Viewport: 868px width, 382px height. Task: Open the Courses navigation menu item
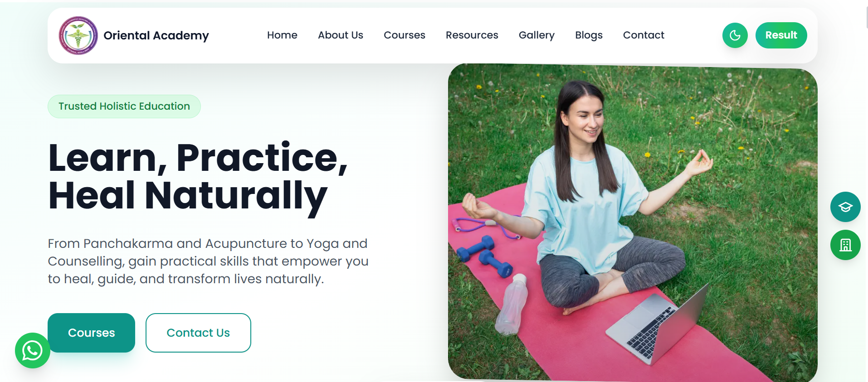405,35
